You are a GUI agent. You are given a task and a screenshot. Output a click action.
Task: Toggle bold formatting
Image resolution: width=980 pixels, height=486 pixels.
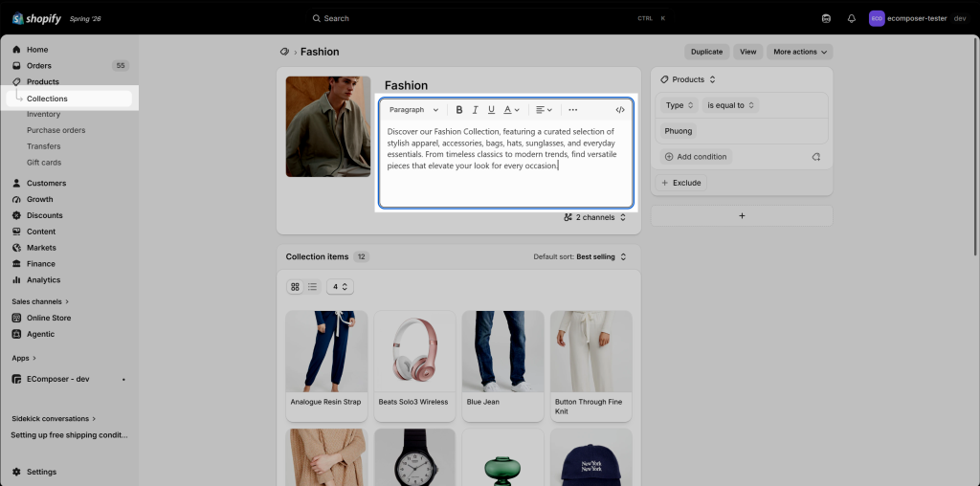pos(459,110)
